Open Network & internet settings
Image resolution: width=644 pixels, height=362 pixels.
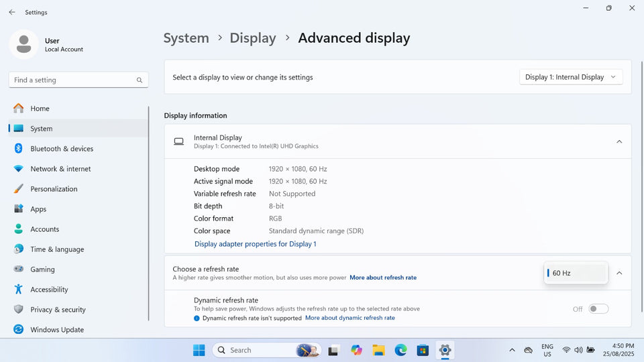[x=78, y=169]
